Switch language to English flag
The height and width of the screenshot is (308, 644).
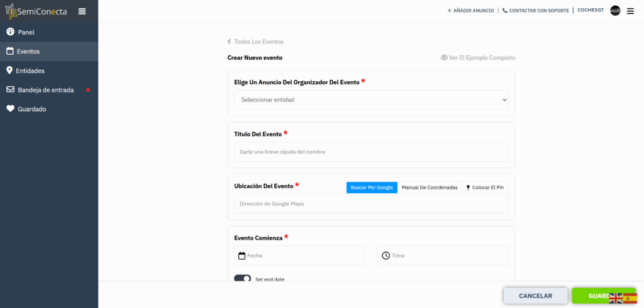(x=615, y=298)
